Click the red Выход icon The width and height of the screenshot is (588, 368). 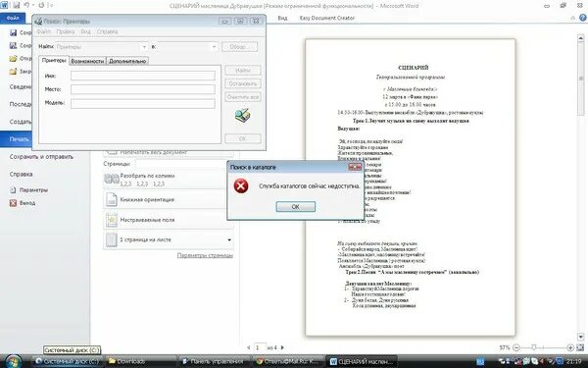point(13,203)
